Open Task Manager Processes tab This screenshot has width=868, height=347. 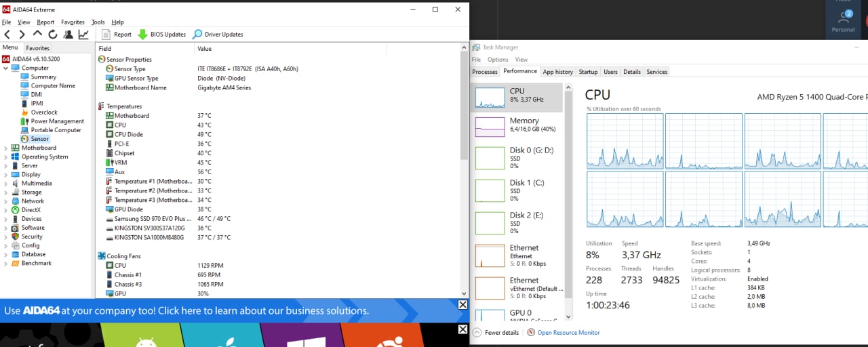click(485, 72)
